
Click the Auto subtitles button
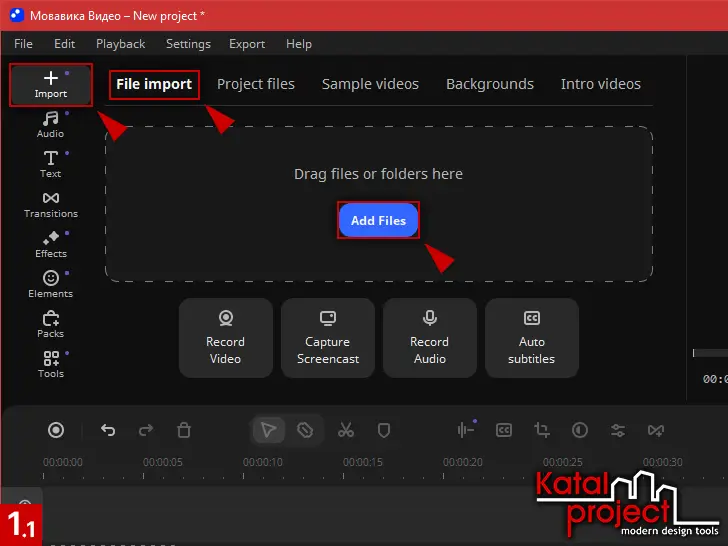(532, 338)
